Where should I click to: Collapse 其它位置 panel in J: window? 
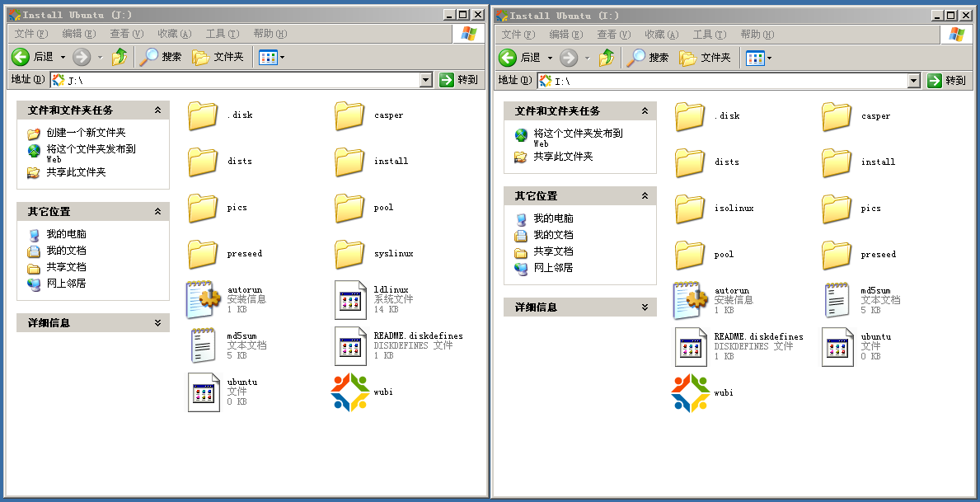157,211
